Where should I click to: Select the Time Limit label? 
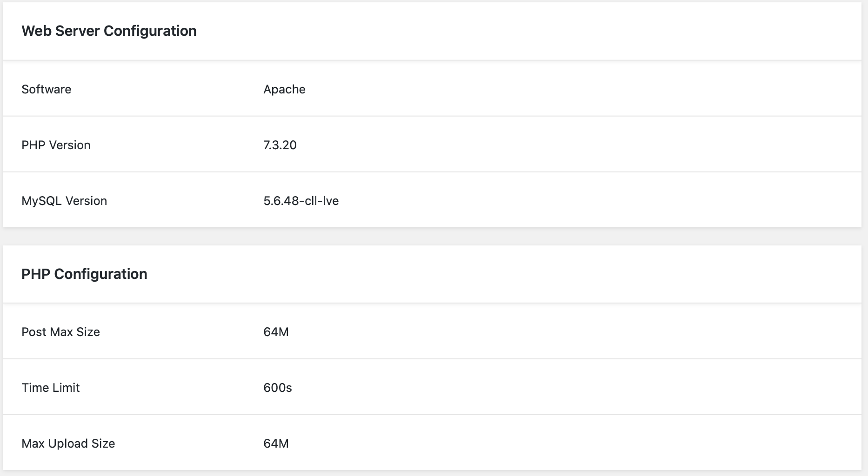coord(51,388)
